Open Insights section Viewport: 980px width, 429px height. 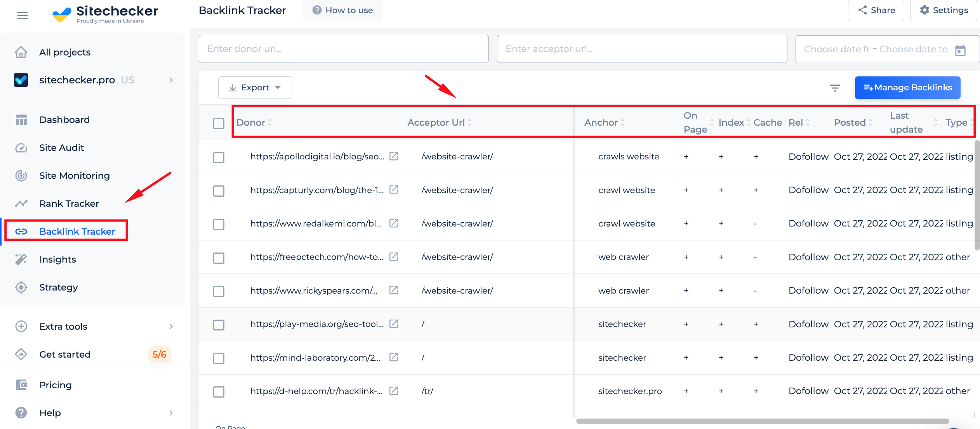click(57, 259)
